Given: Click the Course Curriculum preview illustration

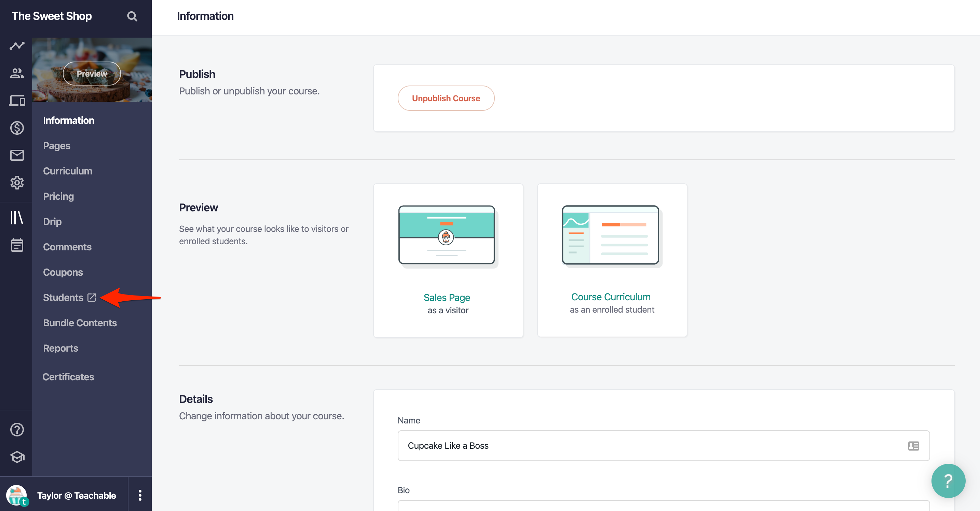Looking at the screenshot, I should (611, 236).
